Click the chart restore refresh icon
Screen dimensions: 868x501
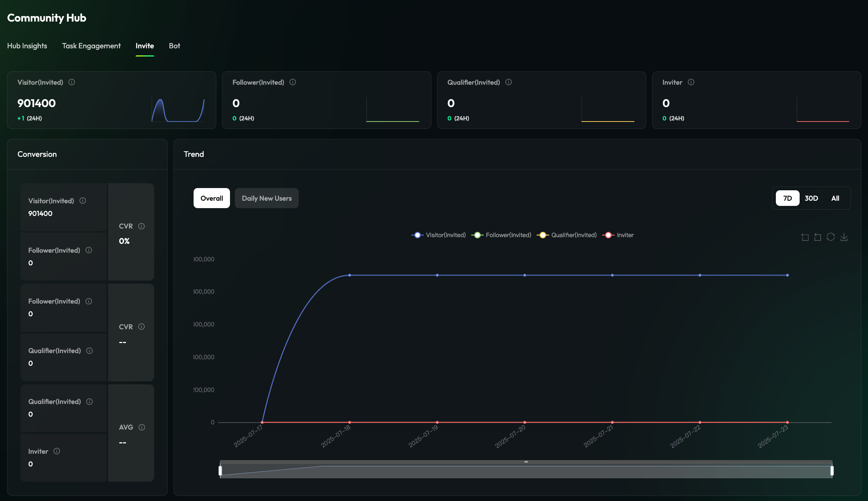pos(830,237)
